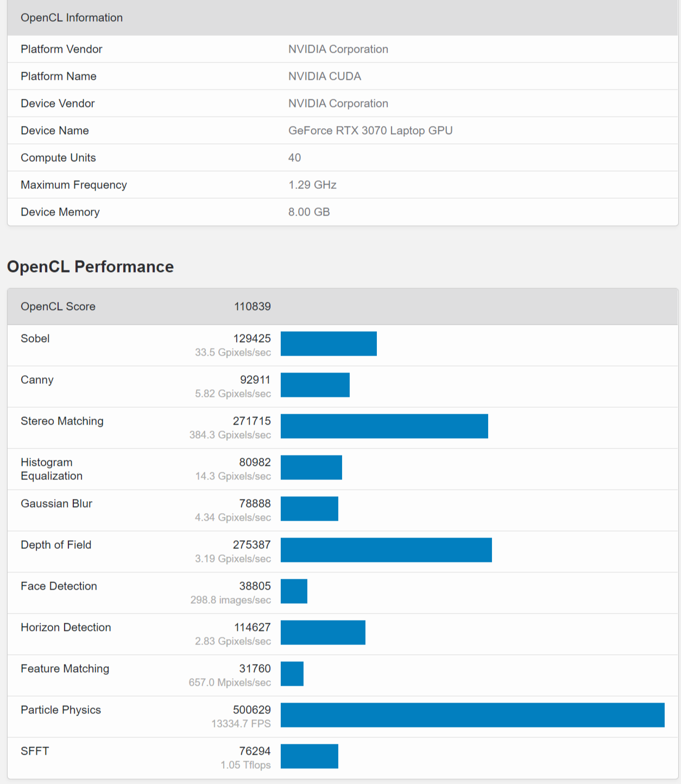Select the OpenCL Score value 110839
The height and width of the screenshot is (784, 681).
[x=253, y=306]
